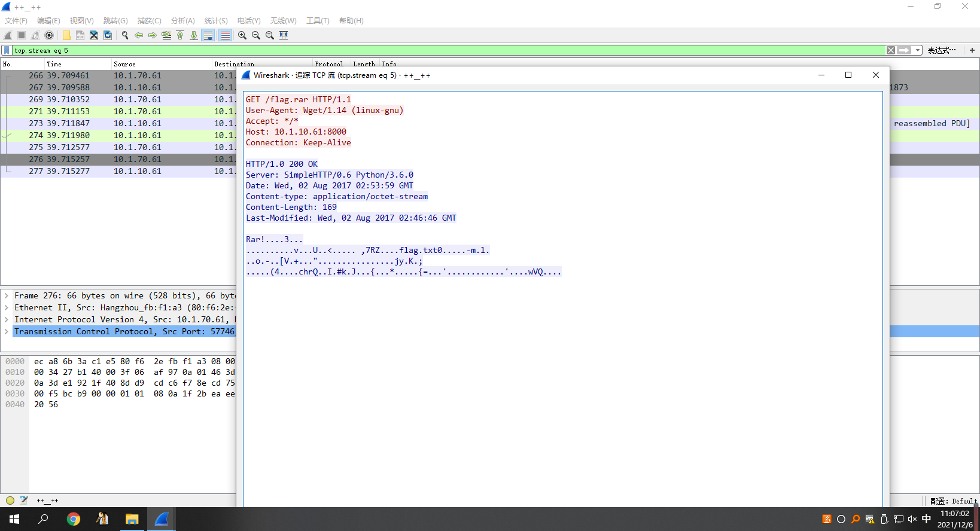Open the 电话(Y) menu
Screen dimensions: 980x531
coord(249,20)
